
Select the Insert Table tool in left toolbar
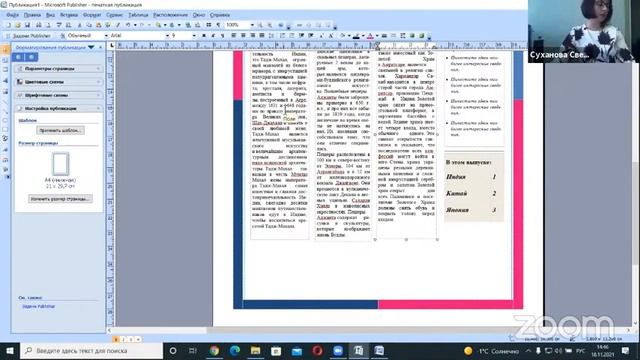(5, 70)
